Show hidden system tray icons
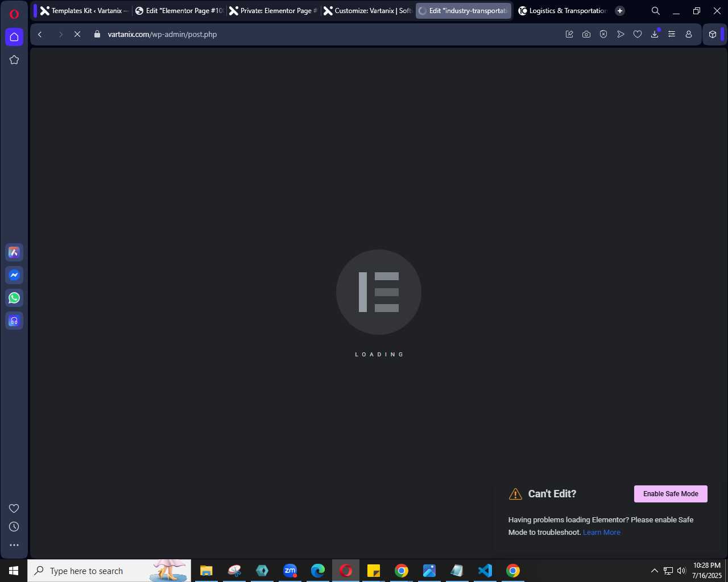This screenshot has height=582, width=728. 655,571
